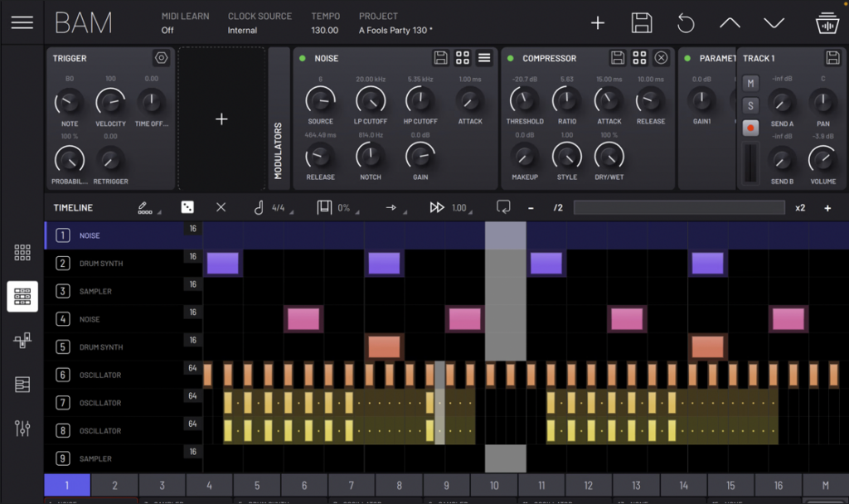849x504 pixels.
Task: Open the drum pads grid view
Action: (x=22, y=252)
